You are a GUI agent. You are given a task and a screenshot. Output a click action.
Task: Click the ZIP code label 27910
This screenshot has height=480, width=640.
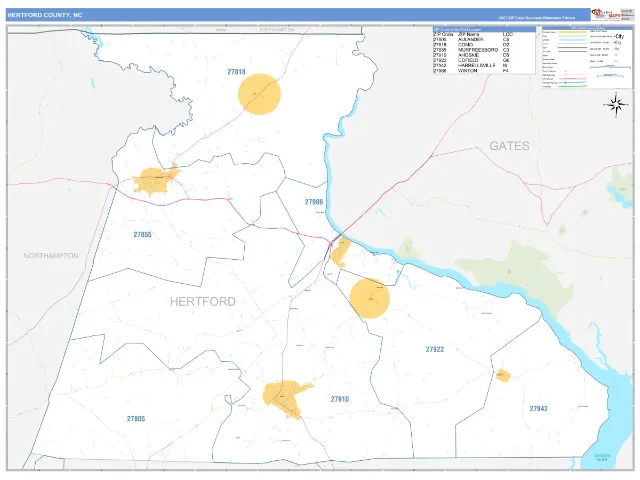click(340, 399)
